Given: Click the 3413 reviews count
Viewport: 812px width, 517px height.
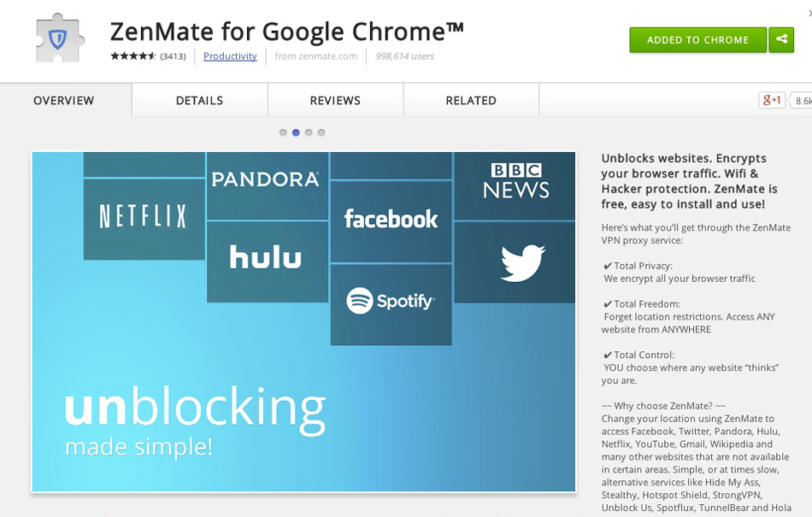Looking at the screenshot, I should point(173,56).
